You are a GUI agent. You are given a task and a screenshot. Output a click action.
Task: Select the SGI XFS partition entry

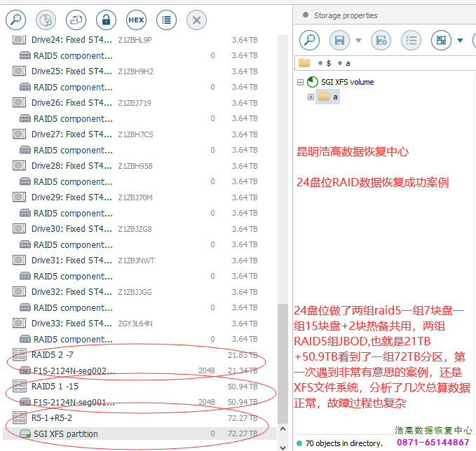pos(65,434)
